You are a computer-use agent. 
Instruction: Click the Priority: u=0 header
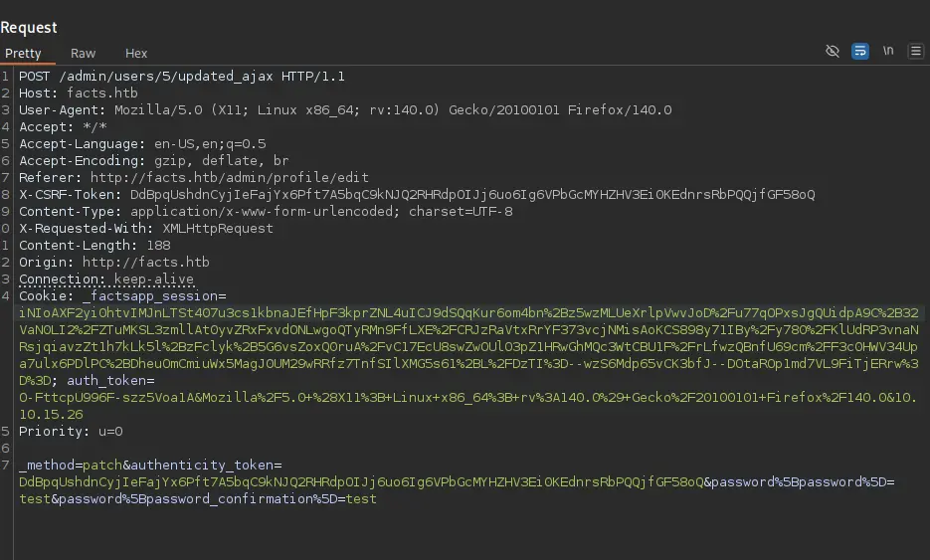click(71, 432)
